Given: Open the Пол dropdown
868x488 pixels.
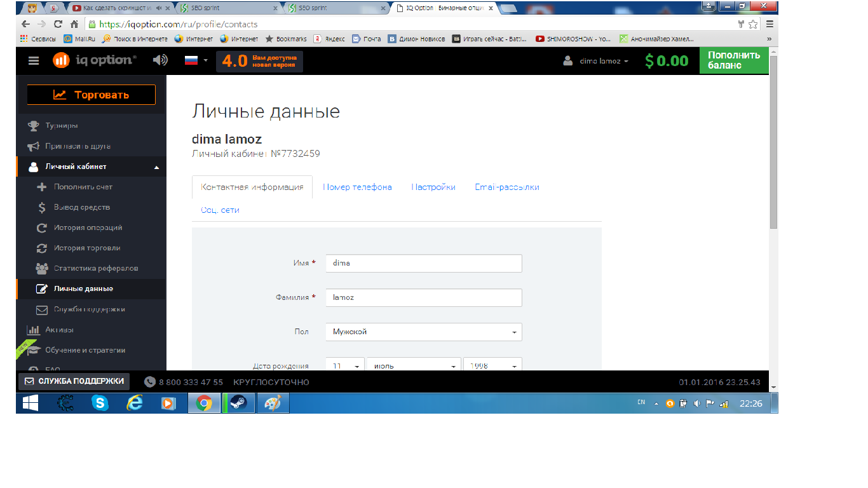Looking at the screenshot, I should pyautogui.click(x=424, y=332).
